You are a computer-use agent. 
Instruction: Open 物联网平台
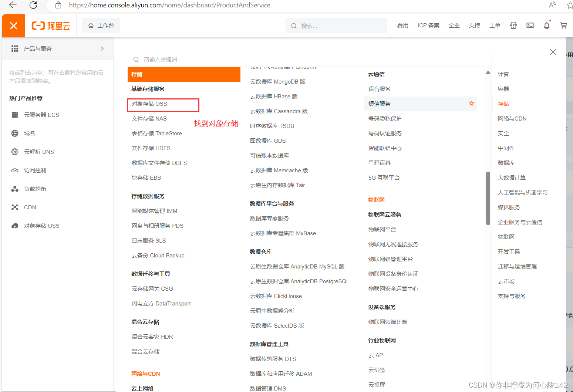382,230
